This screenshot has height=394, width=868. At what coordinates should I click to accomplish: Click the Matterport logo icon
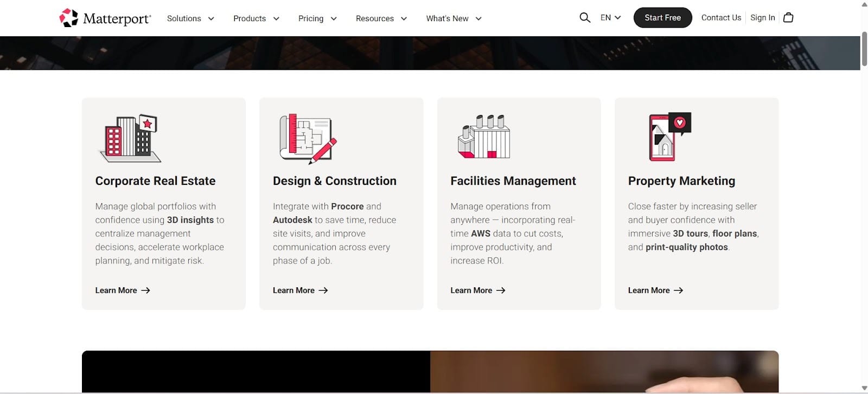coord(69,18)
